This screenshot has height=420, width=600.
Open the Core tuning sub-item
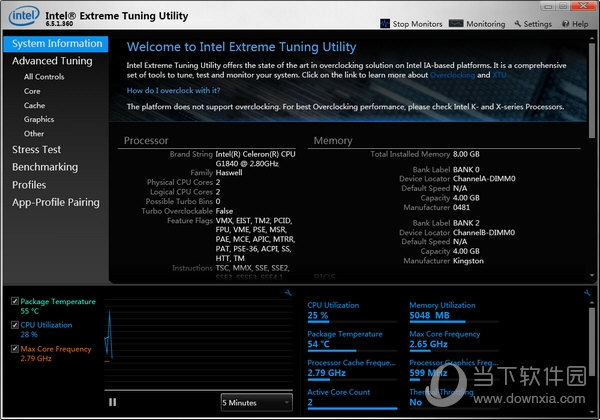pyautogui.click(x=32, y=91)
